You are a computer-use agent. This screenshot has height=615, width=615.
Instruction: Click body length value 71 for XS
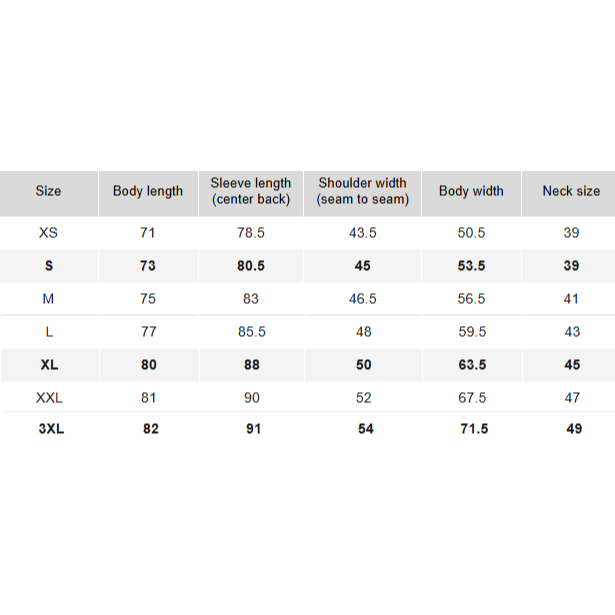pos(148,232)
